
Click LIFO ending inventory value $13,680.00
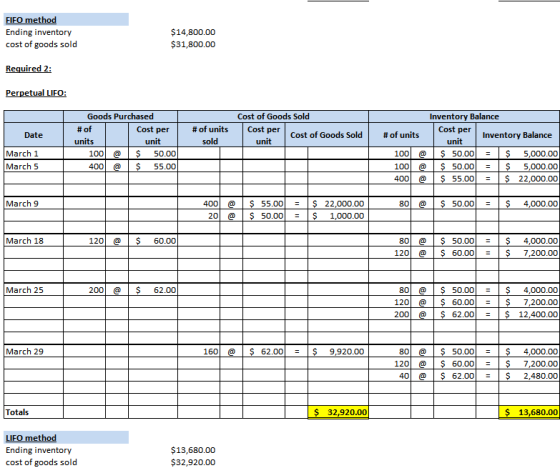coord(193,450)
